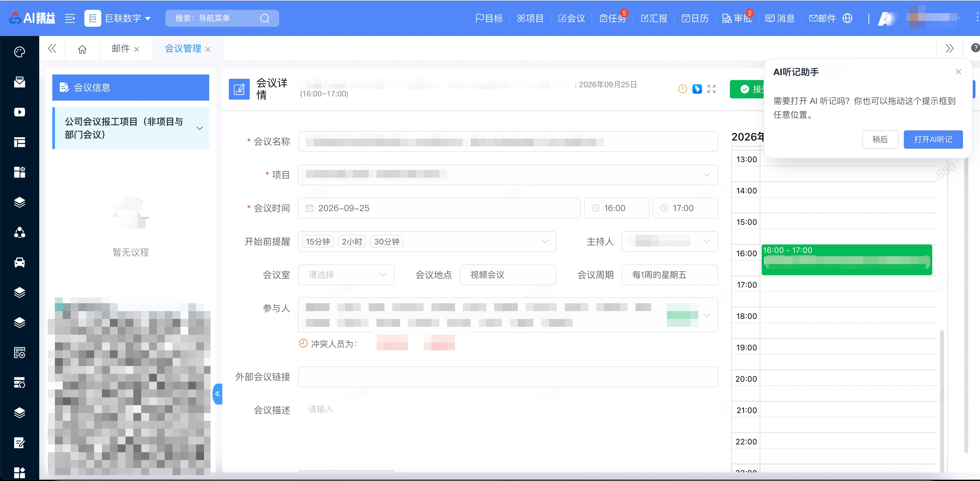Image resolution: width=980 pixels, height=481 pixels.
Task: Open the video play icon in sidebar
Action: (19, 112)
